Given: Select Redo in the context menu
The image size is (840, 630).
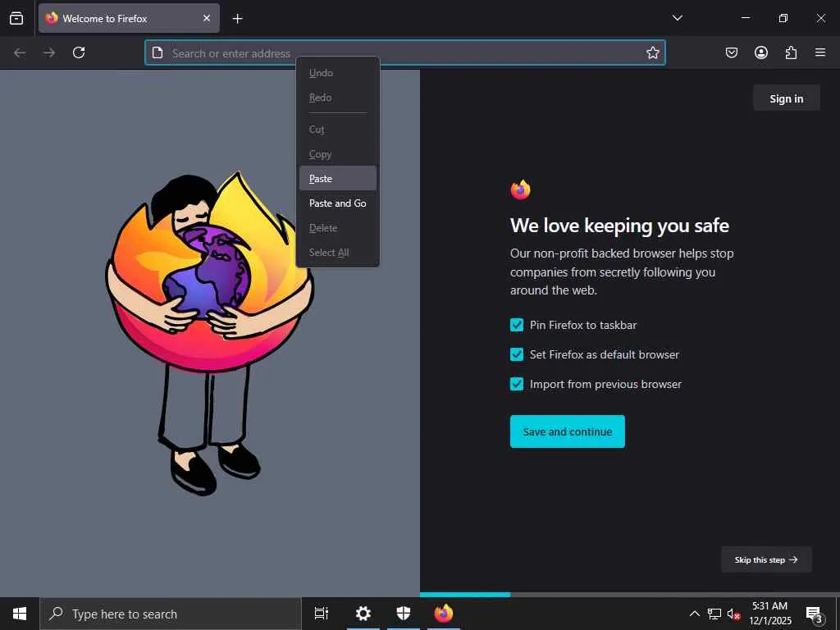Looking at the screenshot, I should point(338,98).
